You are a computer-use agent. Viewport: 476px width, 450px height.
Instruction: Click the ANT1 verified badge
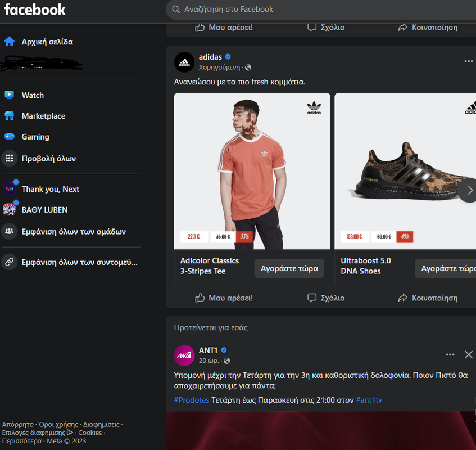click(224, 350)
